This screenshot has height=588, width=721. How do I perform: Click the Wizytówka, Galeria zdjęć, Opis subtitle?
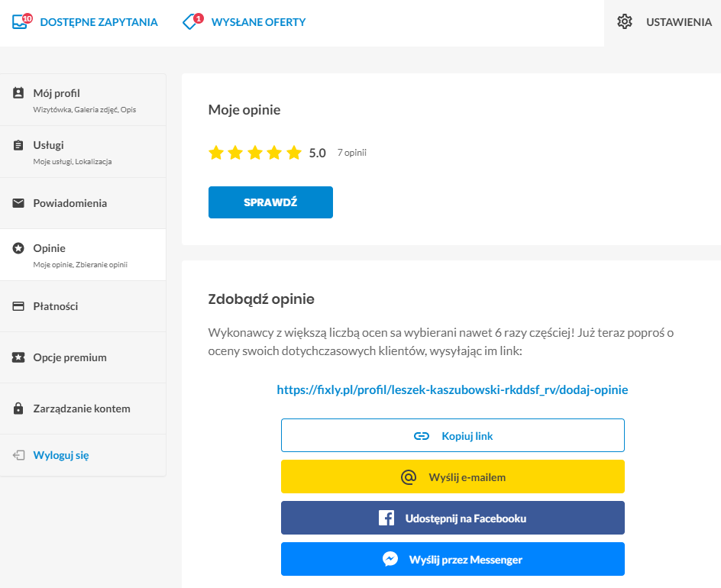[85, 110]
